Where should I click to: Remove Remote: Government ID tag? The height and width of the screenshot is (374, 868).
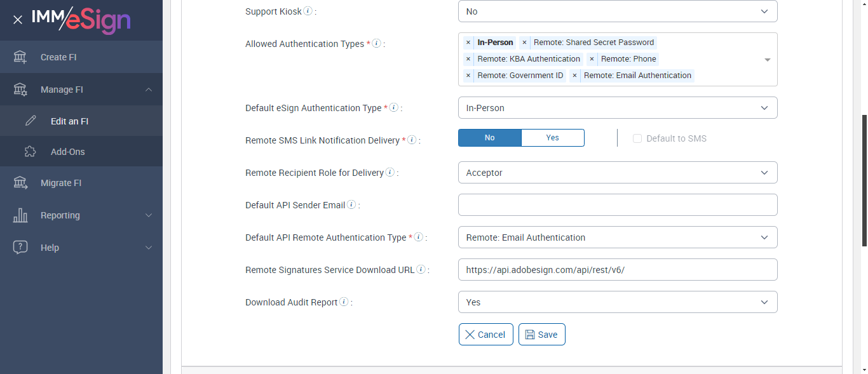[468, 76]
